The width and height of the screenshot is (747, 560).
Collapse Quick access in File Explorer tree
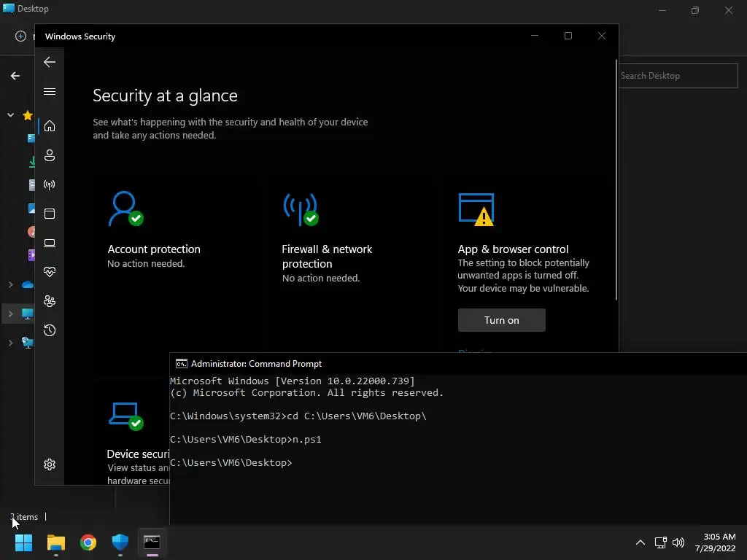[10, 114]
